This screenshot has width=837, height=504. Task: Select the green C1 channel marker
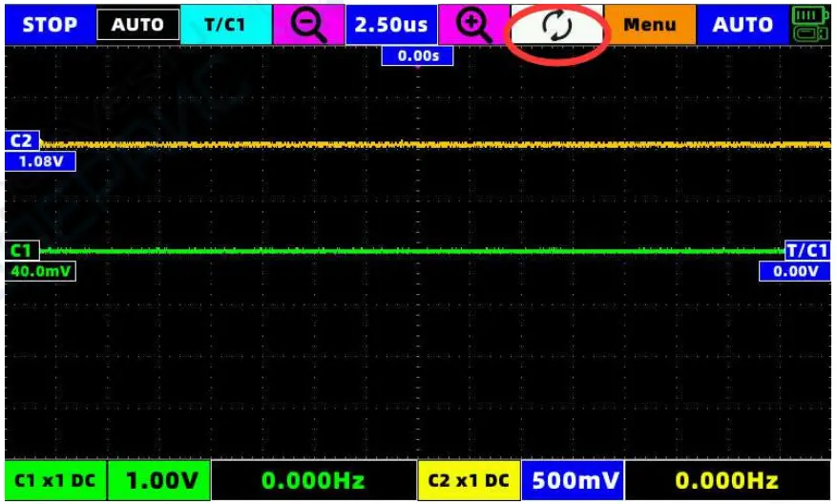[22, 250]
